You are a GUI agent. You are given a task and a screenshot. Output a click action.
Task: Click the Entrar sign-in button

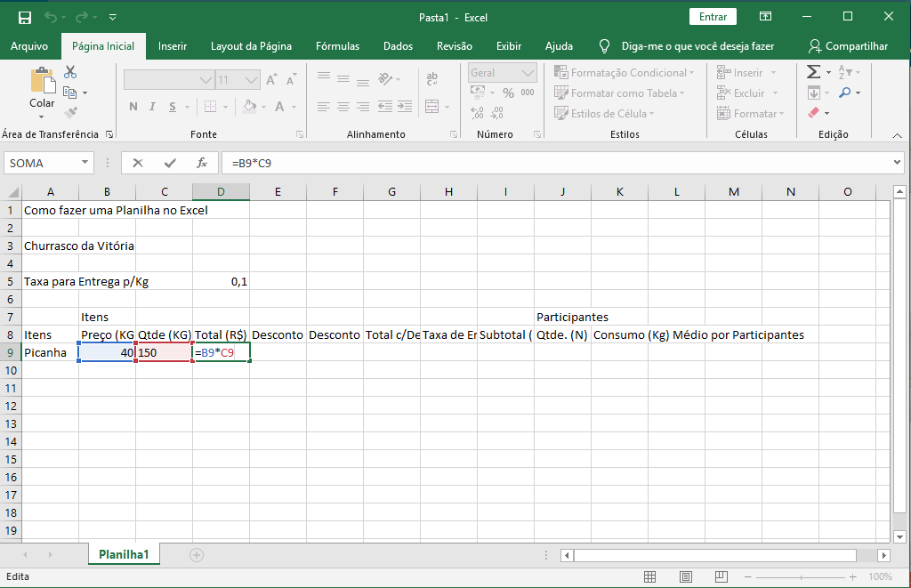click(713, 17)
